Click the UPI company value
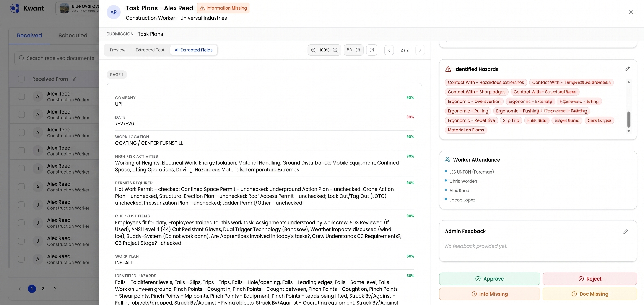Viewport: 644px width, 305px height. tap(119, 104)
